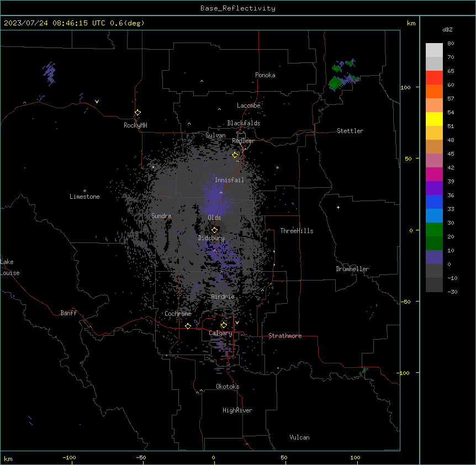Click the white caret marker west of Lacombe

[x=219, y=109]
